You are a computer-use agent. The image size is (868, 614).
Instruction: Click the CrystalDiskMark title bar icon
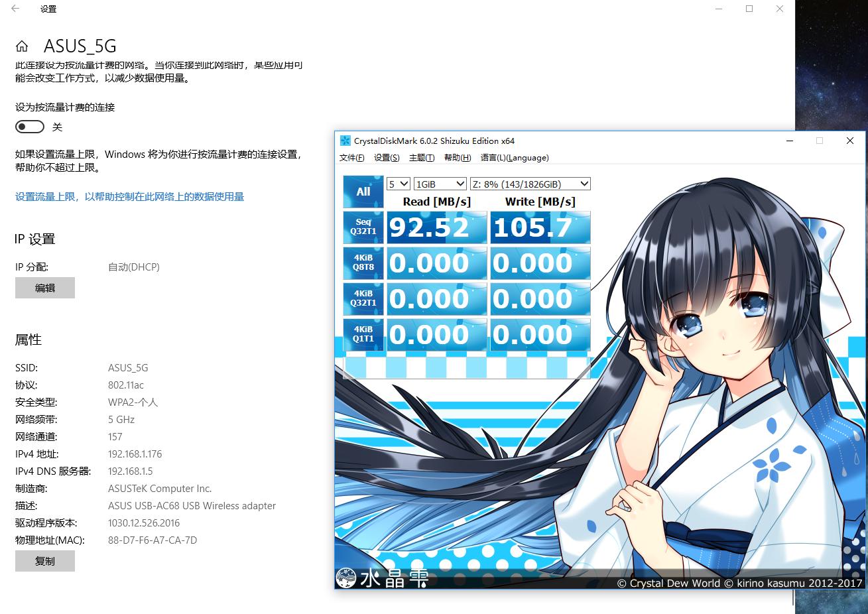click(x=344, y=141)
